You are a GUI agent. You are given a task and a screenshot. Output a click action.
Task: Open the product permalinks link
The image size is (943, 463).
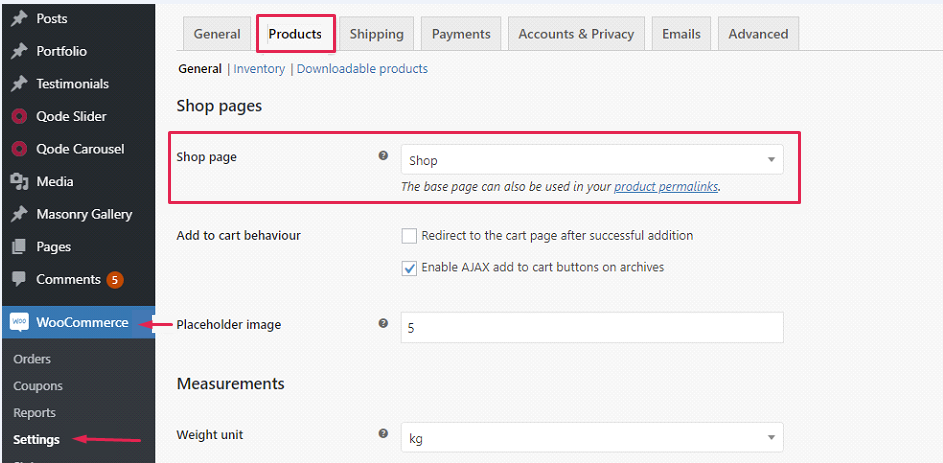pos(666,187)
